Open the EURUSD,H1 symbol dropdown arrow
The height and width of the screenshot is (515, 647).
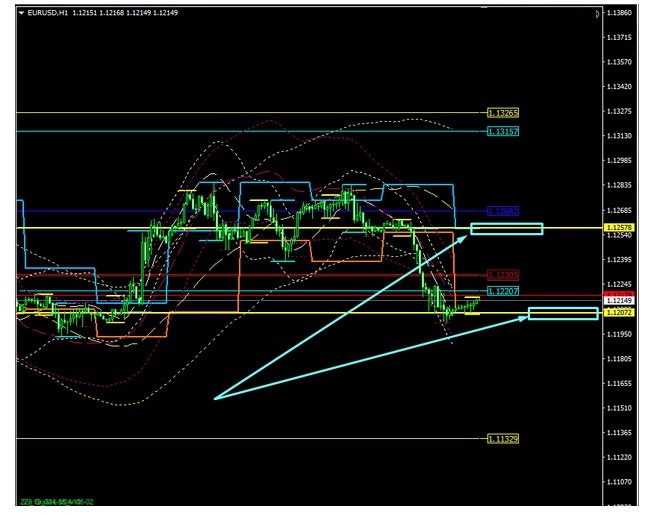tap(22, 13)
